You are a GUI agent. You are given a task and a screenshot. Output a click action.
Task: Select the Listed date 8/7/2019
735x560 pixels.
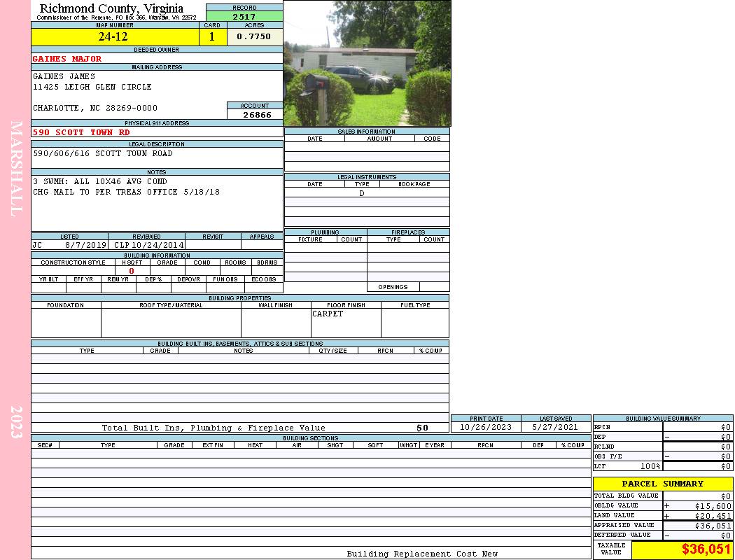coord(85,246)
